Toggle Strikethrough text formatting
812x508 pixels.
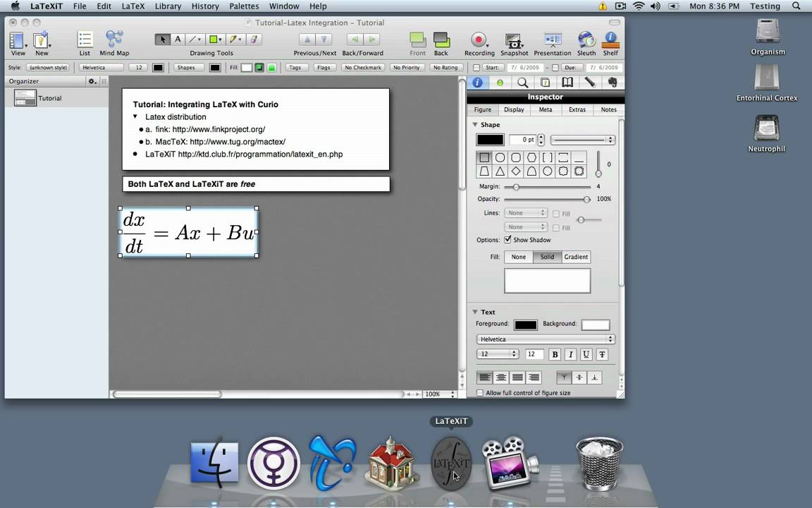pyautogui.click(x=602, y=355)
